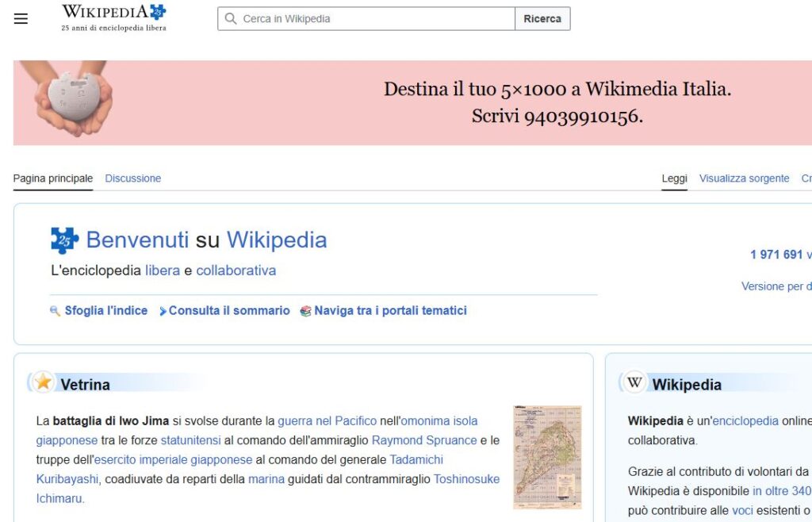Click the 1 971 691 article count link
The width and height of the screenshot is (812, 522).
click(776, 255)
